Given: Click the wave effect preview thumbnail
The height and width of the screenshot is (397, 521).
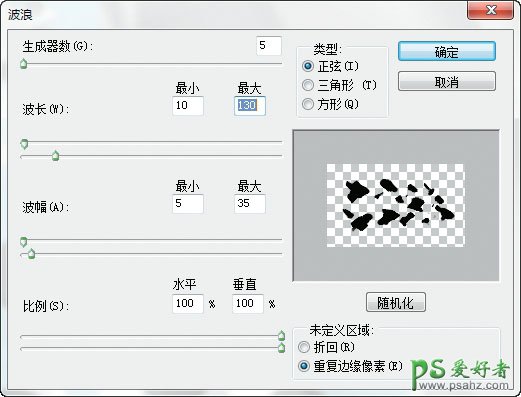Looking at the screenshot, I should click(x=395, y=205).
